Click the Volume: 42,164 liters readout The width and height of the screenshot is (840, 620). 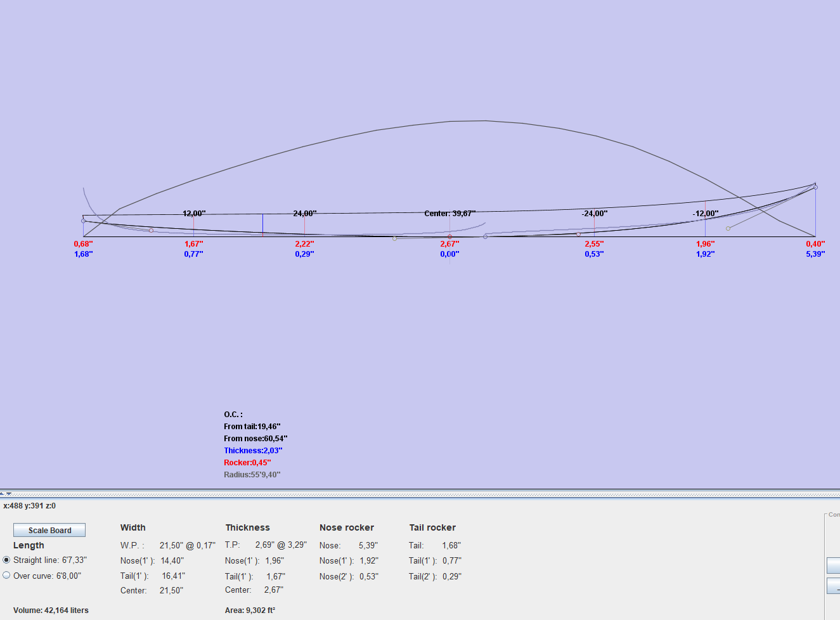[51, 610]
